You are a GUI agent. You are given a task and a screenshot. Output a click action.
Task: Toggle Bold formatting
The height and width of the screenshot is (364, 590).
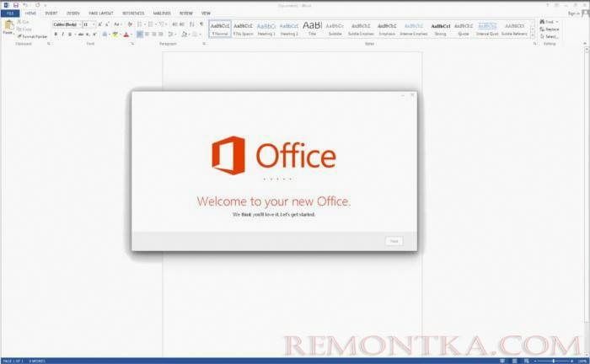[56, 35]
